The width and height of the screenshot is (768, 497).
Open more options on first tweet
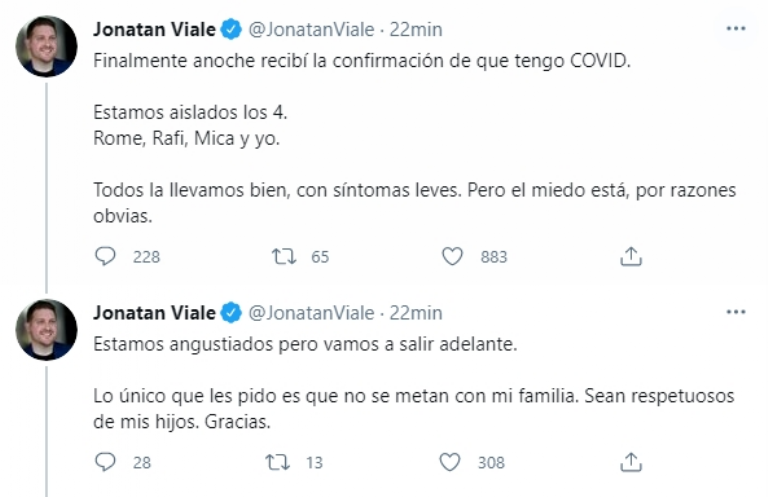coord(735,29)
